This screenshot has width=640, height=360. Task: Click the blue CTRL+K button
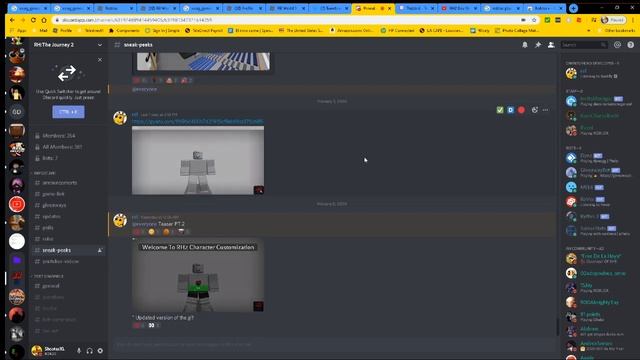(x=68, y=111)
